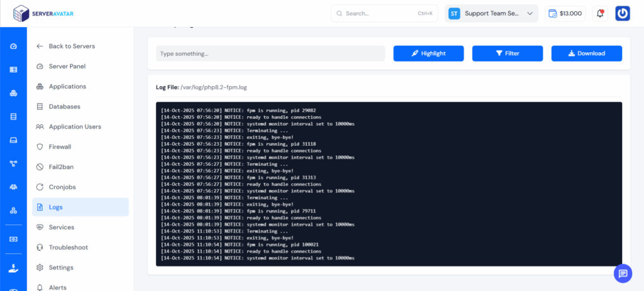Select log line 'fpm is running, pid 31118'
This screenshot has width=644, height=291.
(238, 144)
